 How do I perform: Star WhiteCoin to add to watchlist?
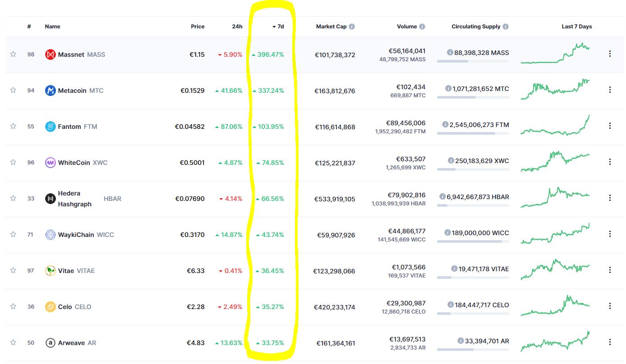pos(13,162)
